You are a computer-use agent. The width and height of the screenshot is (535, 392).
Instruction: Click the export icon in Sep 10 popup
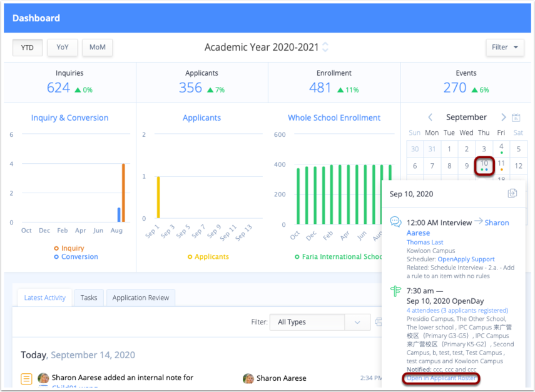pos(512,193)
